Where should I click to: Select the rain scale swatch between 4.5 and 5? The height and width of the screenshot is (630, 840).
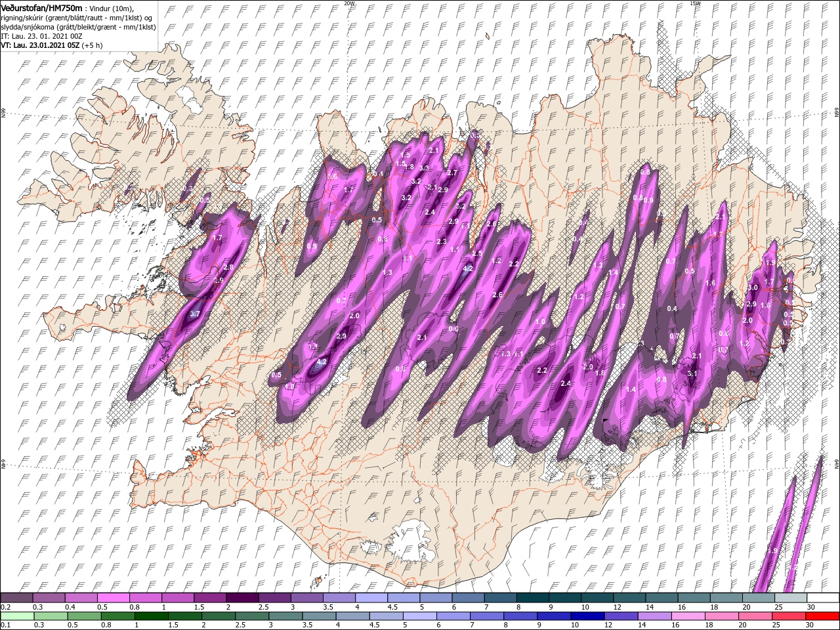(x=386, y=616)
